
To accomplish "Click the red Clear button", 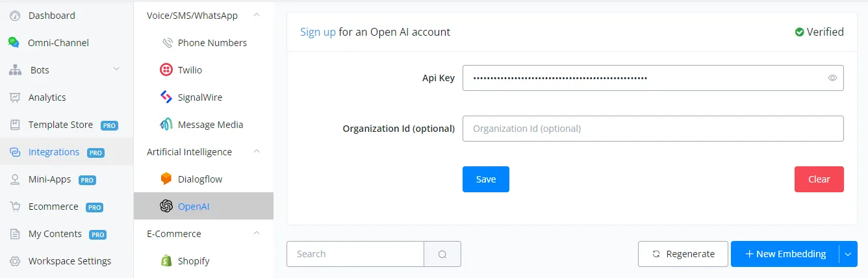I will click(819, 179).
